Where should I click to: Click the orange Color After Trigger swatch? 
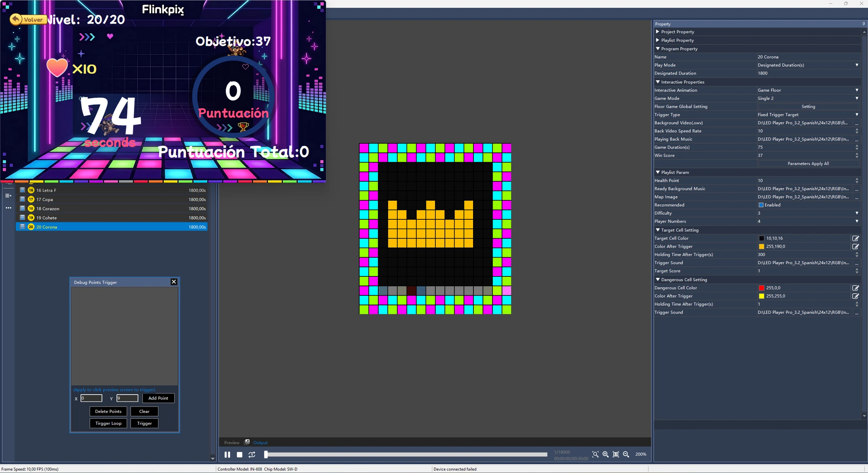(761, 246)
